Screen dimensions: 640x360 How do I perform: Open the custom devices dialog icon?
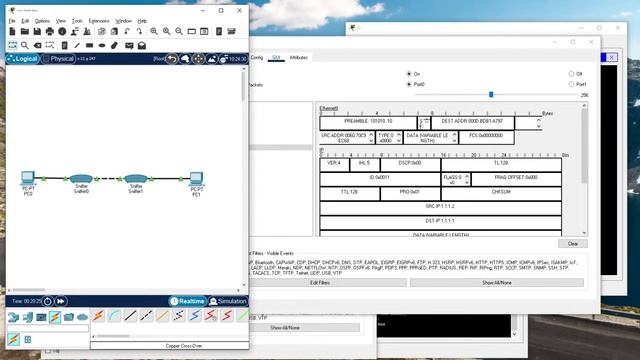click(x=231, y=31)
